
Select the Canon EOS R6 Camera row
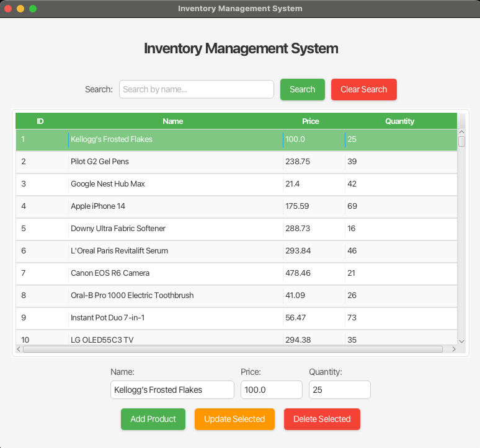pyautogui.click(x=236, y=274)
